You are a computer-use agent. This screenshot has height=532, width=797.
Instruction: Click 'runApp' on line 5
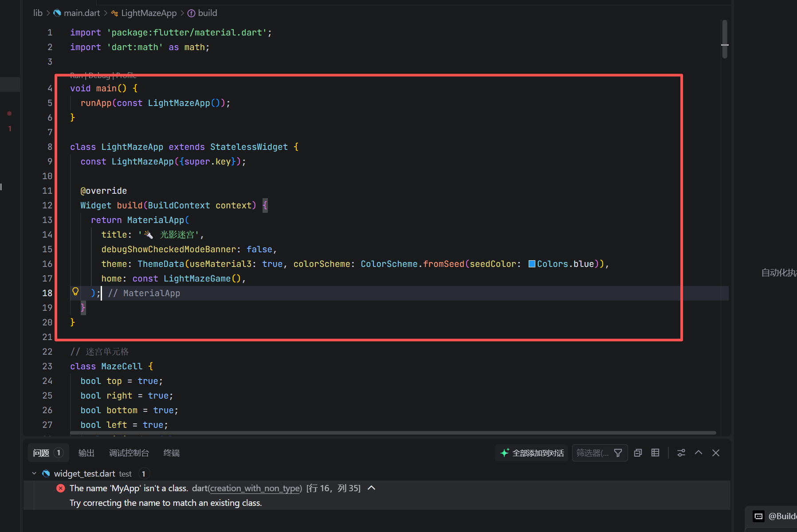(x=96, y=103)
